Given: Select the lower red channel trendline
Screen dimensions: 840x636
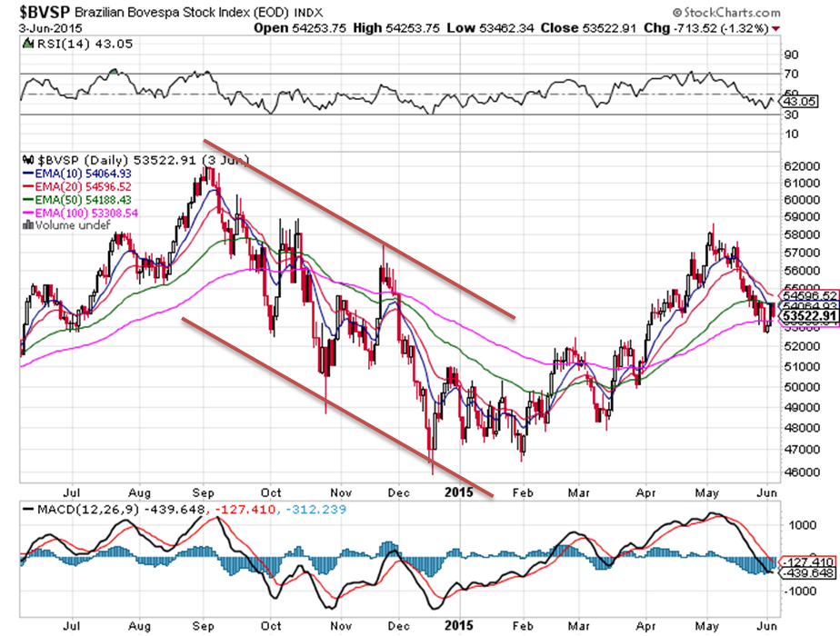Looking at the screenshot, I should [336, 406].
